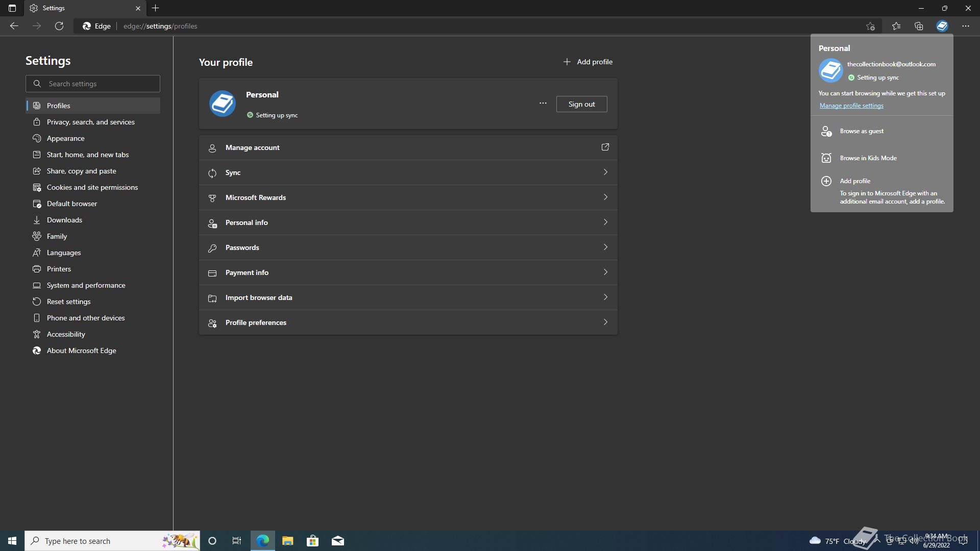Open tab actions menu icon
Image resolution: width=980 pixels, height=551 pixels.
coord(12,8)
